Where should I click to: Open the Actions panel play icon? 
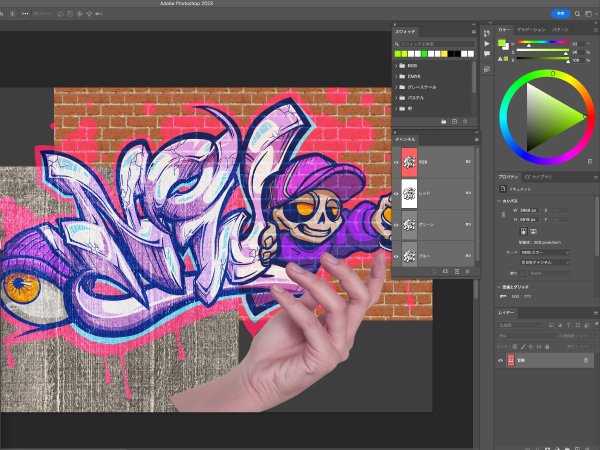[x=487, y=44]
